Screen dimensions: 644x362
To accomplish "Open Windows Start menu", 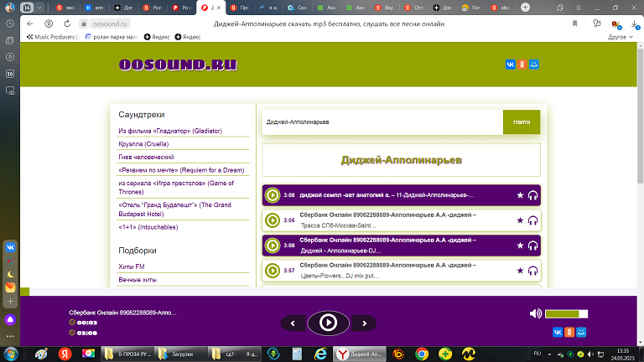I will [10, 354].
